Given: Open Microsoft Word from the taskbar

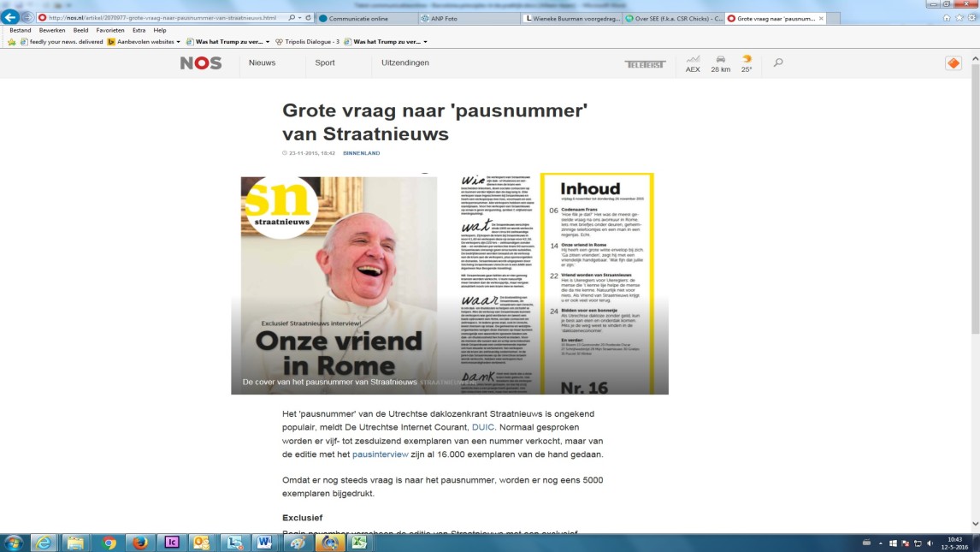Looking at the screenshot, I should pos(265,543).
